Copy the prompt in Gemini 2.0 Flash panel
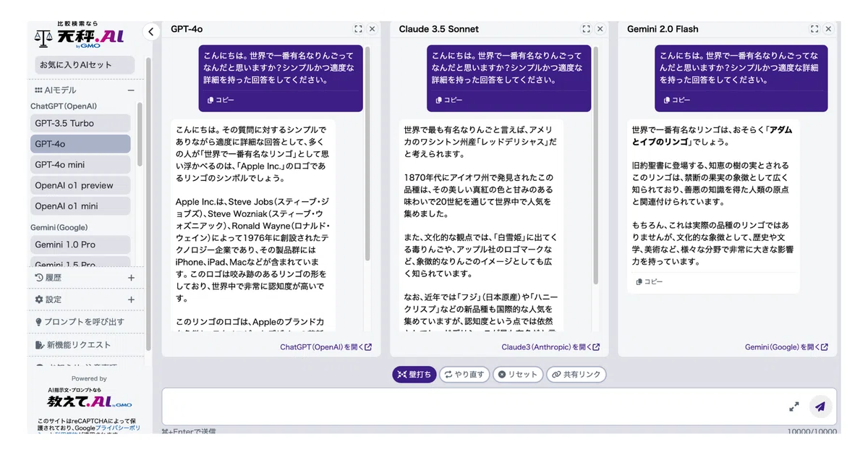The width and height of the screenshot is (868, 455). tap(677, 100)
